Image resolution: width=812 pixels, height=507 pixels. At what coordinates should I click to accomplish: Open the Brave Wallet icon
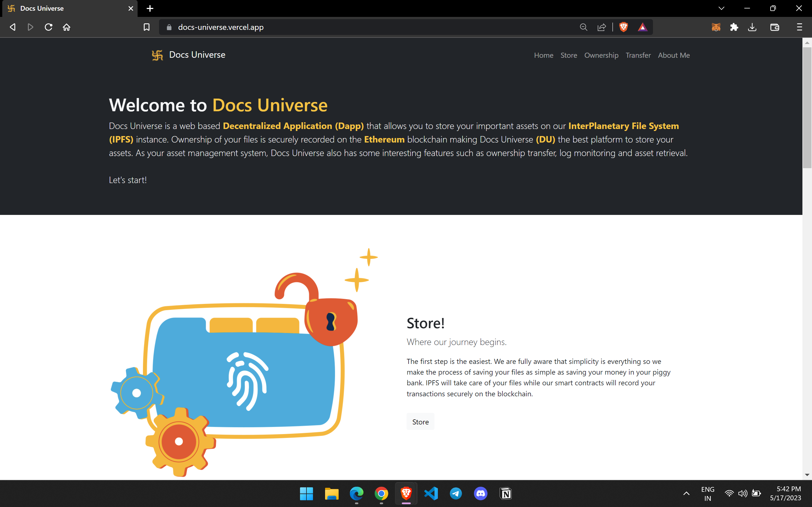(775, 27)
